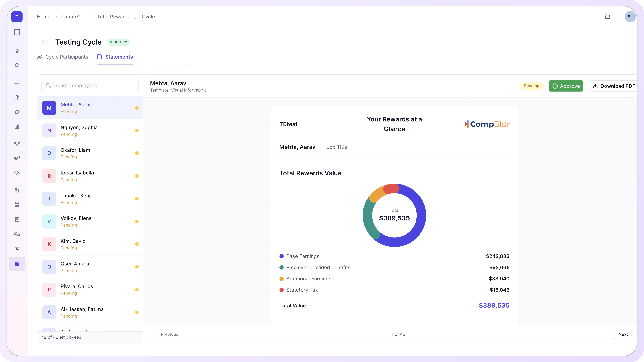This screenshot has width=644, height=362.
Task: Toggle the sidebar panel icon
Action: click(17, 32)
